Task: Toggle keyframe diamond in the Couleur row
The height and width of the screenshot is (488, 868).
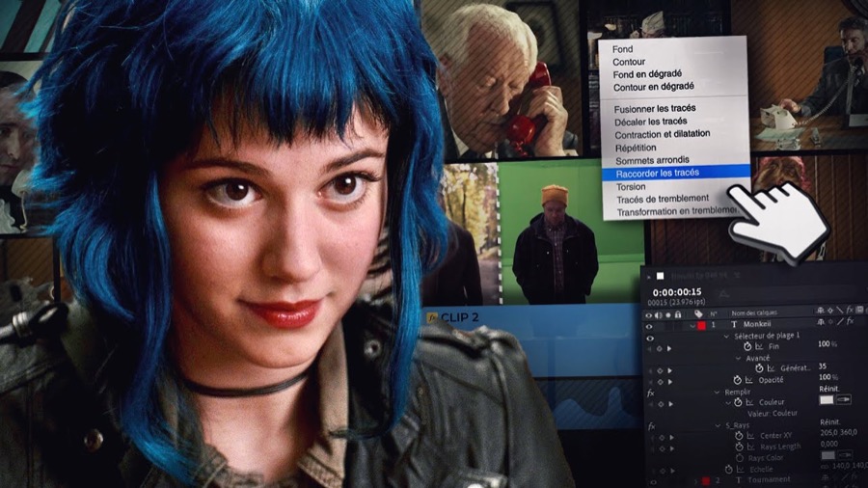Action: click(x=661, y=404)
